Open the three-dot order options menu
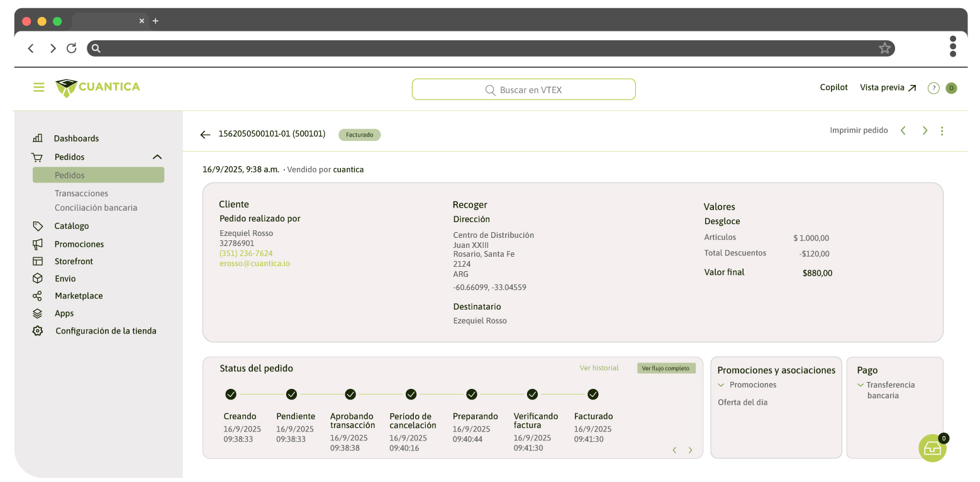 942,131
